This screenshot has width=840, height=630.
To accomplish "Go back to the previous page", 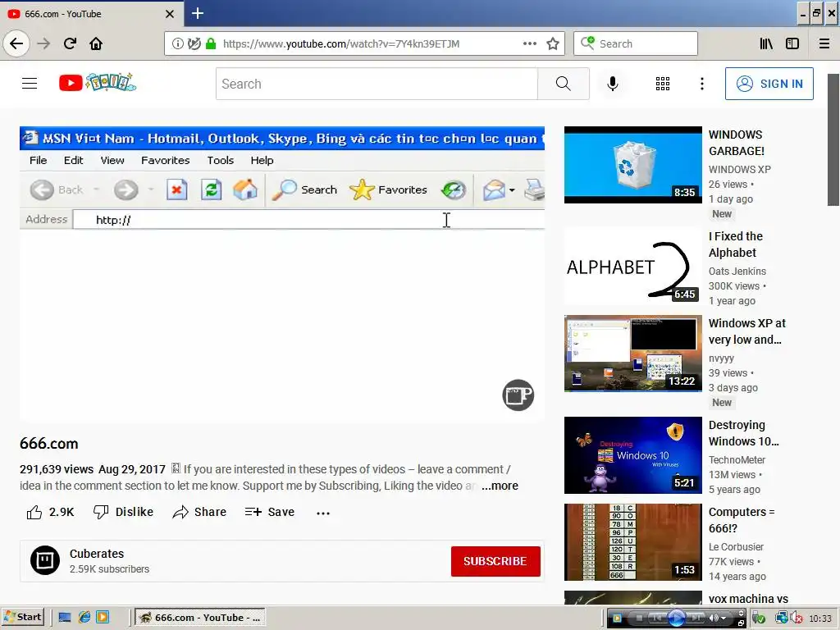I will (x=16, y=43).
